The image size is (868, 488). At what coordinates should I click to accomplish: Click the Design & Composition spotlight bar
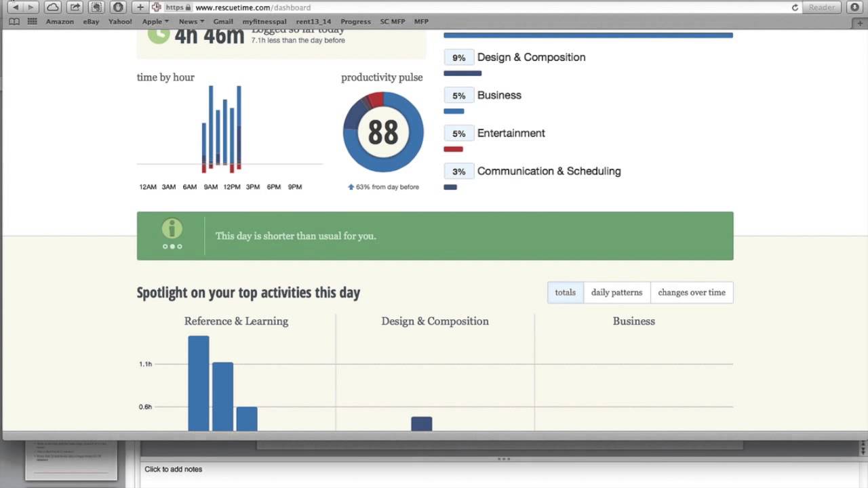[x=422, y=424]
